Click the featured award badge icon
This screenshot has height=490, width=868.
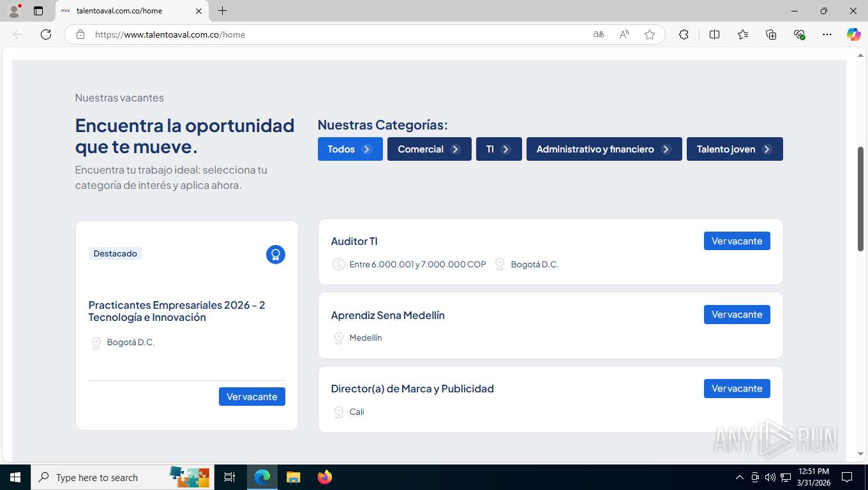276,255
